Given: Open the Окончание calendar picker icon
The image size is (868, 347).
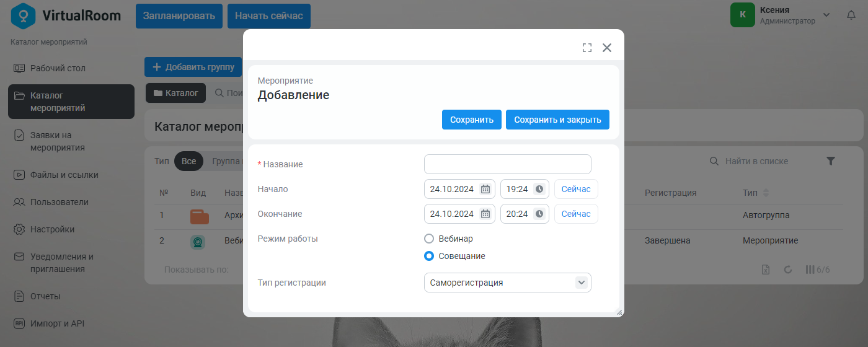Looking at the screenshot, I should pyautogui.click(x=485, y=214).
